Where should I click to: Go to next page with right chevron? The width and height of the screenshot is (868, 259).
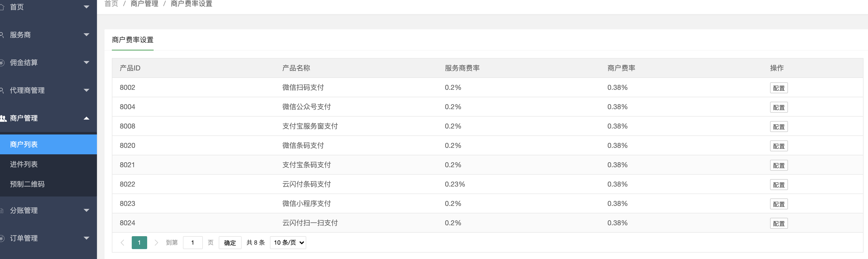pyautogui.click(x=156, y=243)
